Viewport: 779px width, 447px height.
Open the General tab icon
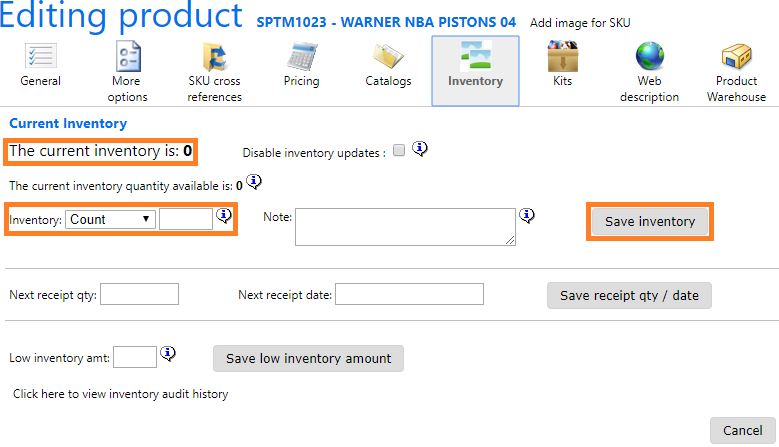(x=41, y=56)
